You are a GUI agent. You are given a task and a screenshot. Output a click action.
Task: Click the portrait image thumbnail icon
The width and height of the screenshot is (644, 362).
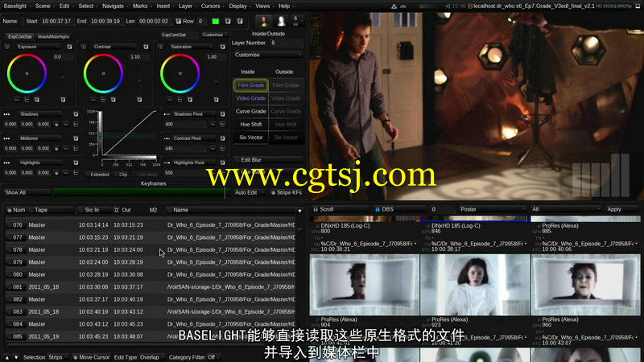(x=264, y=21)
